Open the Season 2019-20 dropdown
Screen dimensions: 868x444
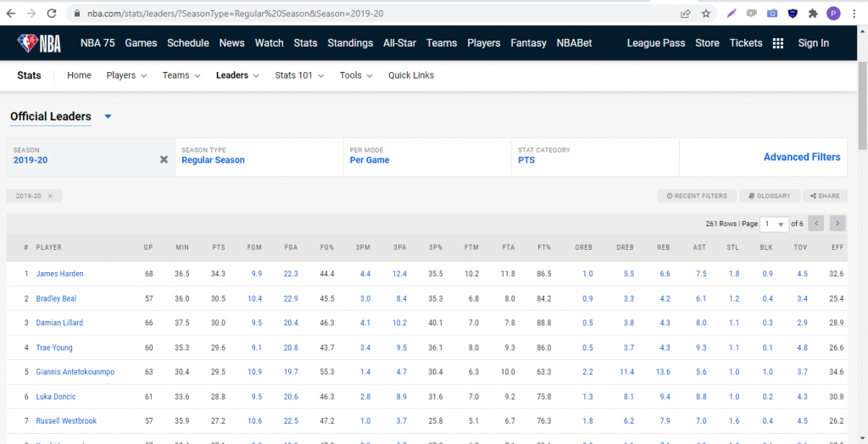[x=91, y=158]
